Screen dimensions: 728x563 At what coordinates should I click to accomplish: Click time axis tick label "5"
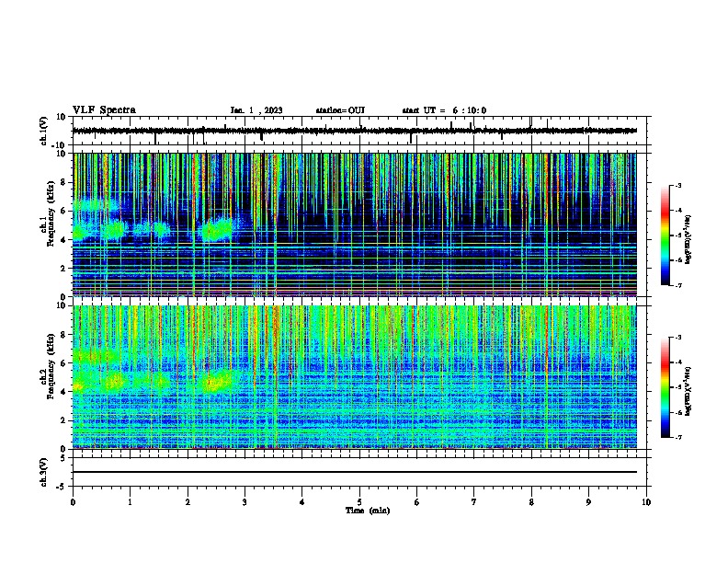[x=359, y=502]
